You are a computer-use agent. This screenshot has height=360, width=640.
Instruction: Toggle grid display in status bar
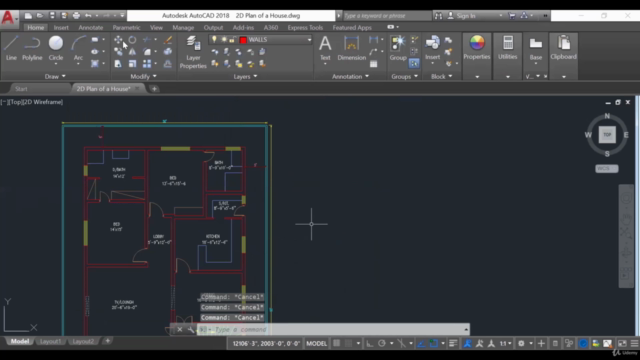coord(336,343)
